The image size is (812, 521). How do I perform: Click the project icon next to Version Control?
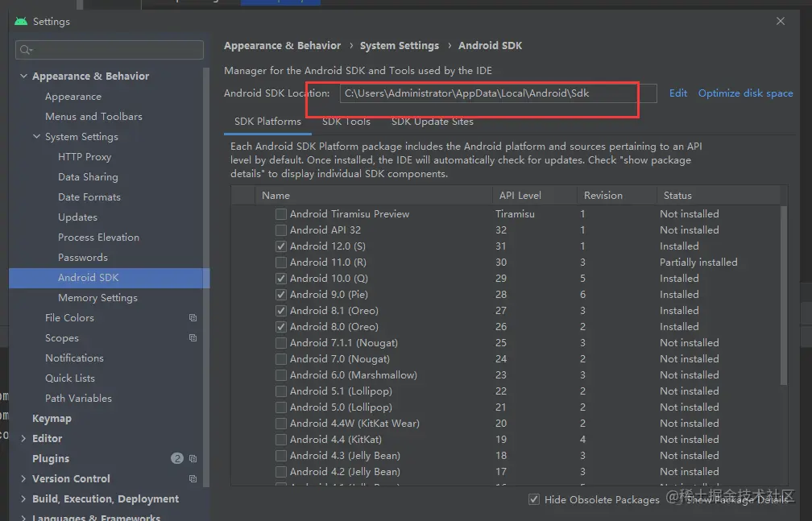click(x=193, y=478)
